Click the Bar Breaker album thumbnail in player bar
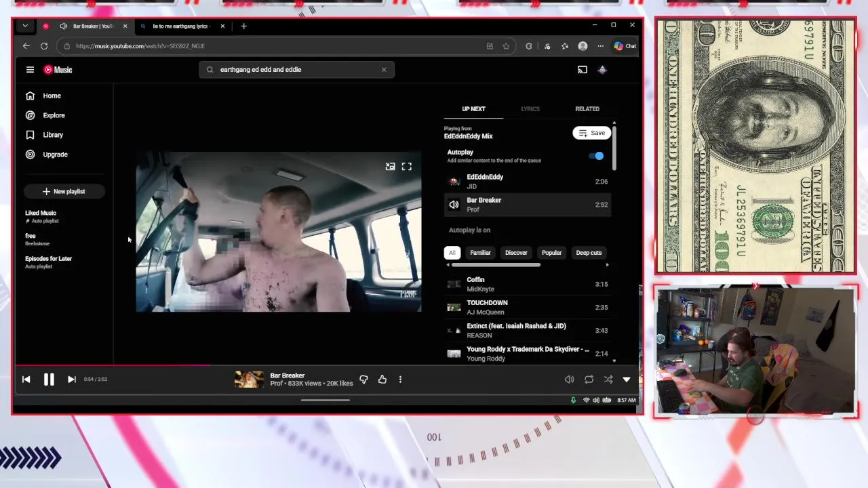 pyautogui.click(x=249, y=380)
